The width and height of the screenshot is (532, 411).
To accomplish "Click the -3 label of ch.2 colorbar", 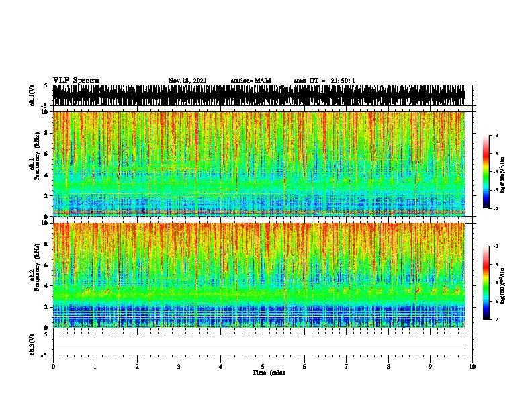I will tap(496, 246).
